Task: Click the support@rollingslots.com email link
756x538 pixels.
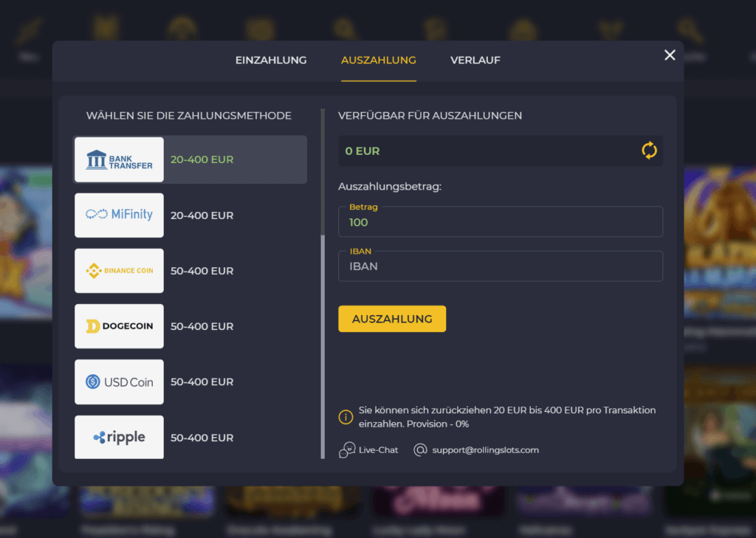Action: (x=486, y=449)
